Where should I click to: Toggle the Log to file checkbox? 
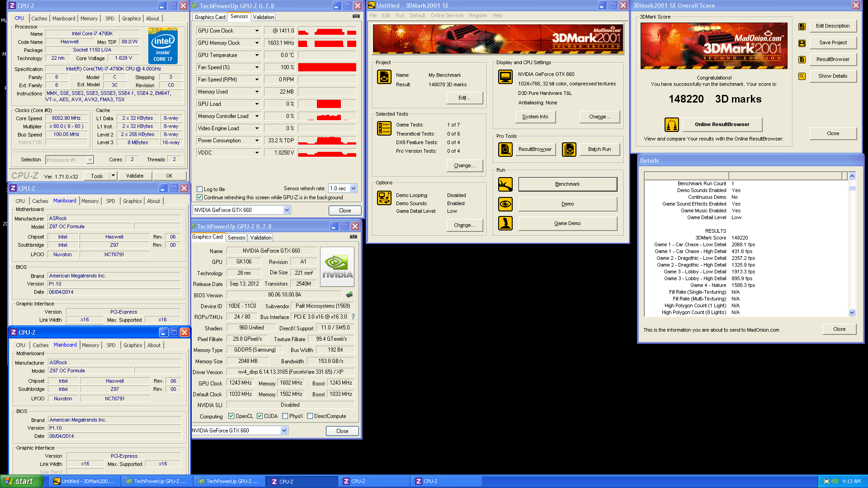[x=200, y=189]
